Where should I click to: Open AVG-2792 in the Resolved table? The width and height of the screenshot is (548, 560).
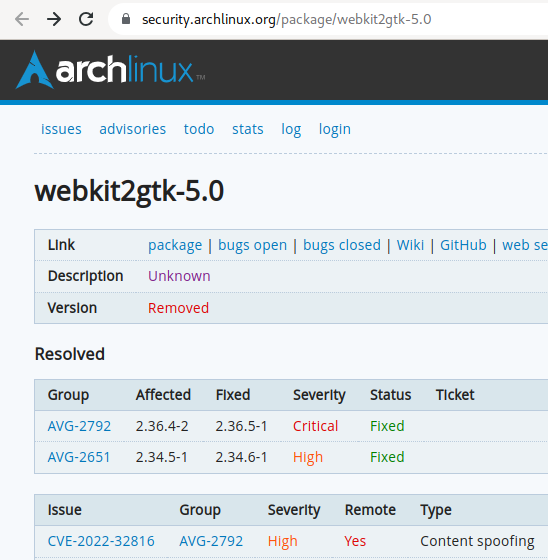(x=79, y=426)
